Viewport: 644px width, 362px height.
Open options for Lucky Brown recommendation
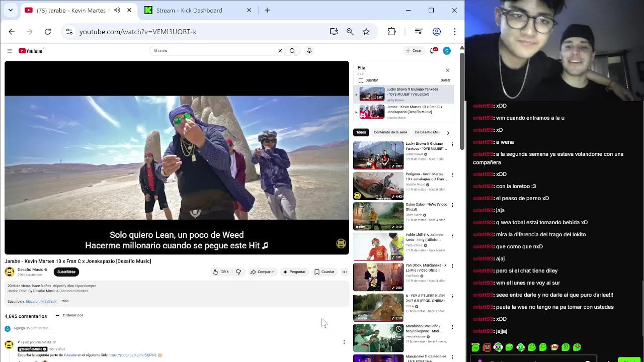[x=452, y=144]
